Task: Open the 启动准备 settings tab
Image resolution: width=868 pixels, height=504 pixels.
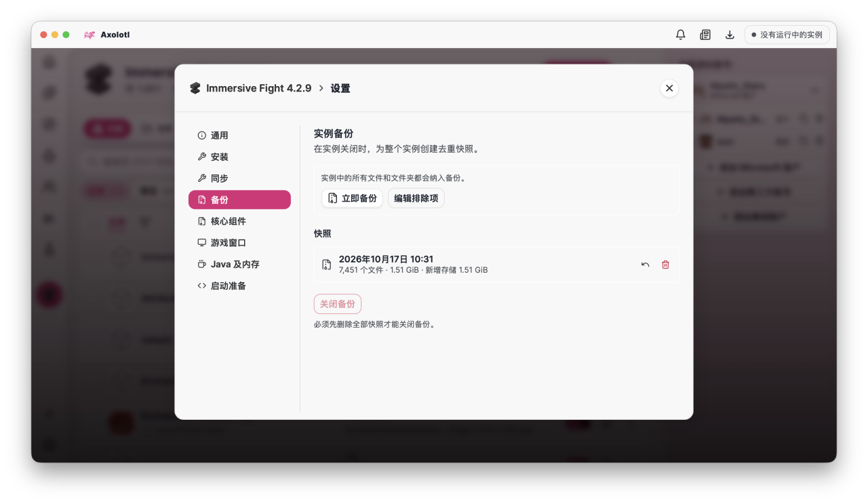Action: coord(239,286)
